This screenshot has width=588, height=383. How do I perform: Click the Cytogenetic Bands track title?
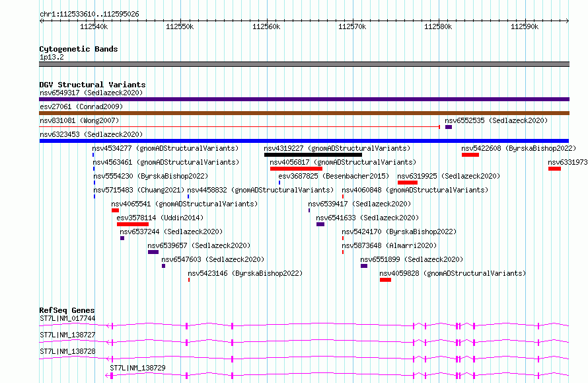click(79, 49)
